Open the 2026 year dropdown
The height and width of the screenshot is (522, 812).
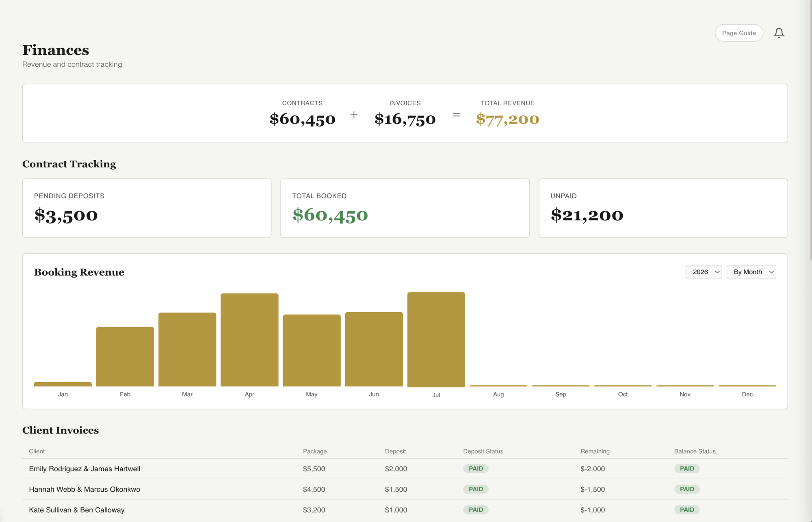[704, 272]
